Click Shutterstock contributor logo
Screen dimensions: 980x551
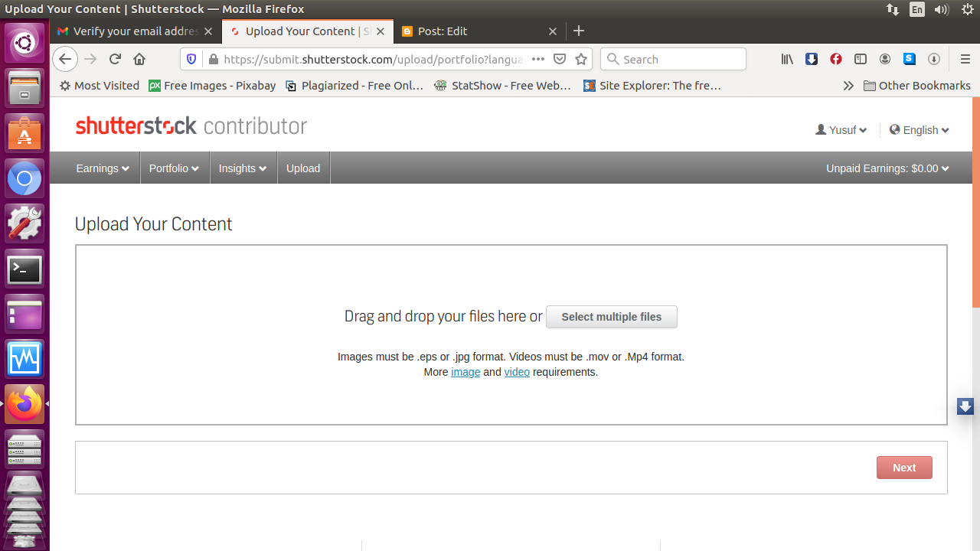pos(191,126)
